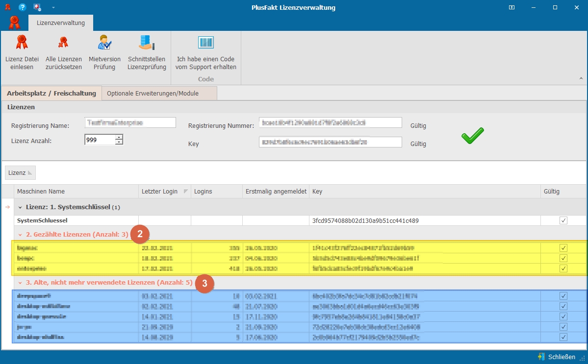Click the small red ribbon icon in the title bar
The width and height of the screenshot is (588, 364).
[7, 7]
